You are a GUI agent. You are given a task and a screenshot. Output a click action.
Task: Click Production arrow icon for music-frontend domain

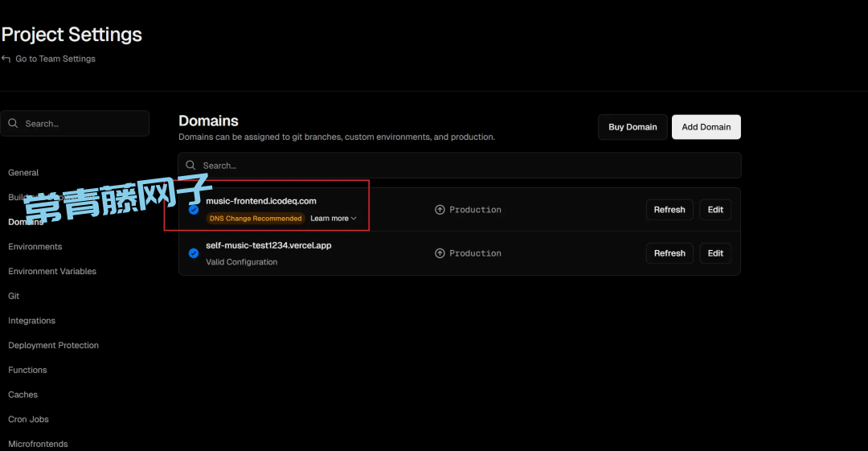point(440,210)
